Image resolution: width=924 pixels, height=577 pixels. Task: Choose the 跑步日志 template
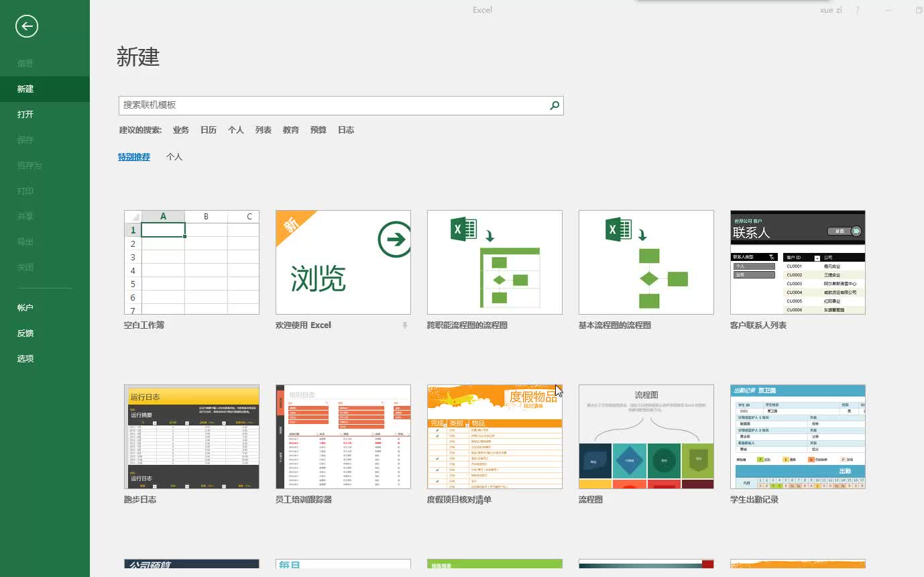coord(192,437)
